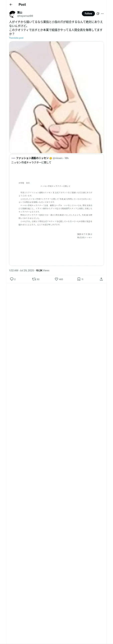Viewport: 113px width, 644px height.
Task: Click the @nissen handle
Action: click(57, 158)
